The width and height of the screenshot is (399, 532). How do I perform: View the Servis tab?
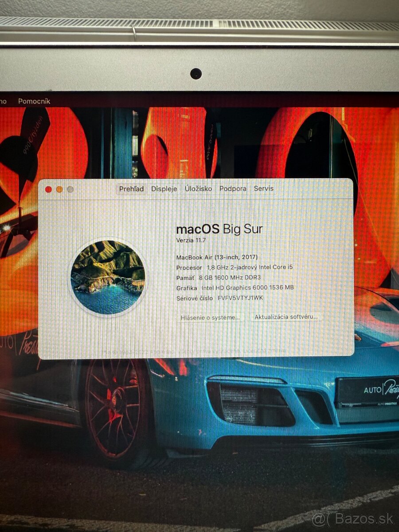[x=265, y=188]
